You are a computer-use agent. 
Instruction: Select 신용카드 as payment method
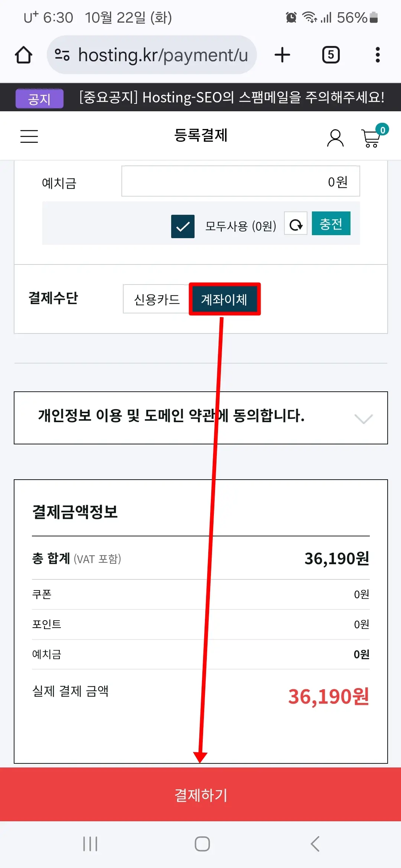[156, 298]
